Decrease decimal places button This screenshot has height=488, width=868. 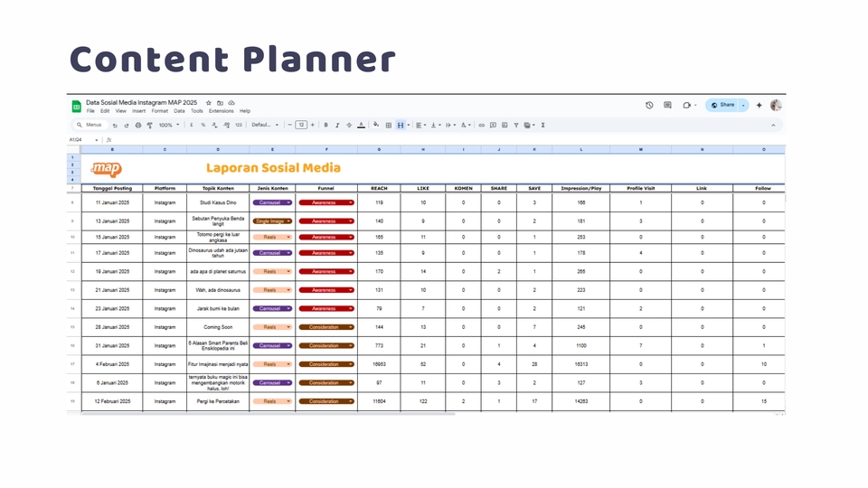[x=215, y=125]
